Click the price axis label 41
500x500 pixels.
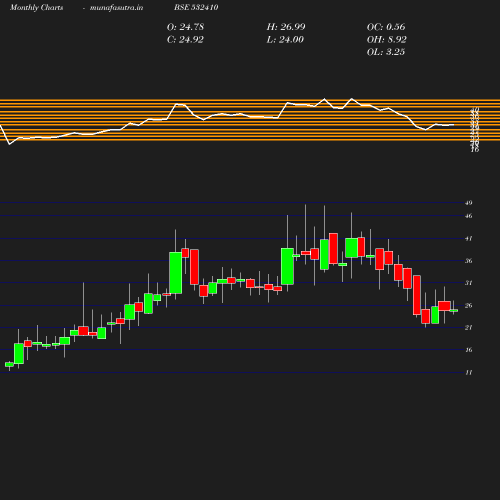[469, 239]
